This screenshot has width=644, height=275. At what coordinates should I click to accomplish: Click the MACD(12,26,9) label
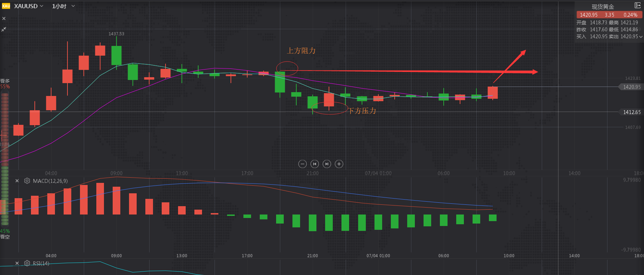50,181
